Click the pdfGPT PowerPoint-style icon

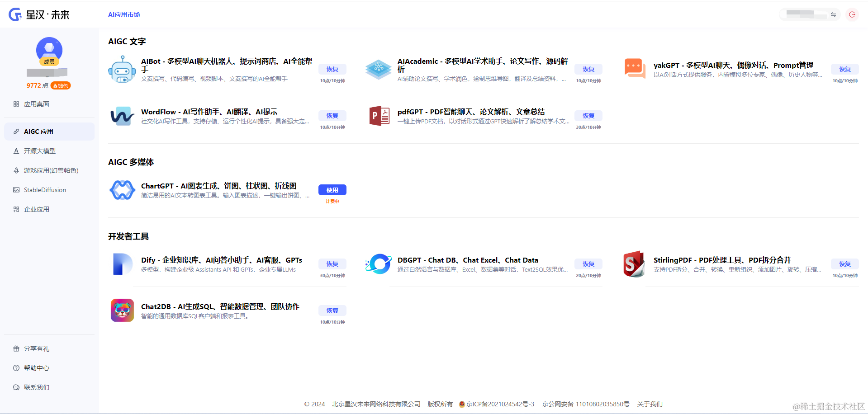tap(379, 116)
